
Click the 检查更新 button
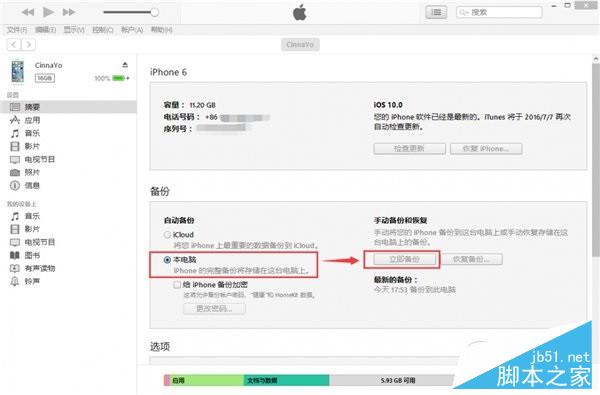[409, 149]
